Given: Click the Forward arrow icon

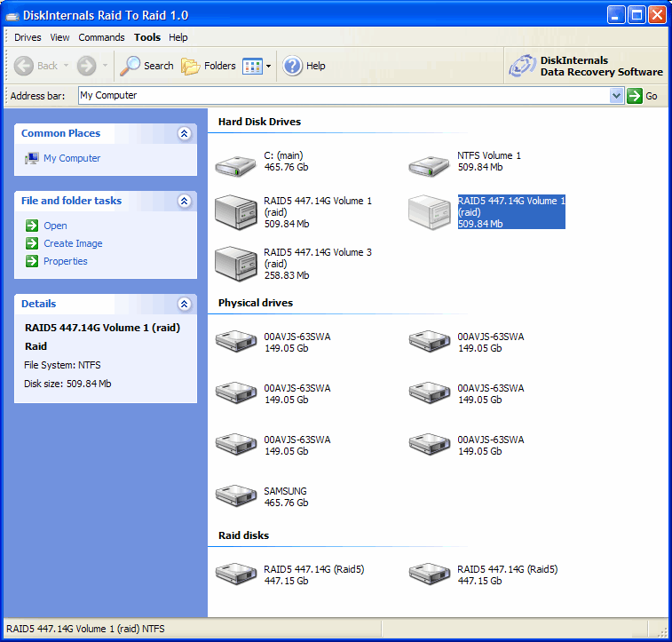Looking at the screenshot, I should pyautogui.click(x=87, y=66).
